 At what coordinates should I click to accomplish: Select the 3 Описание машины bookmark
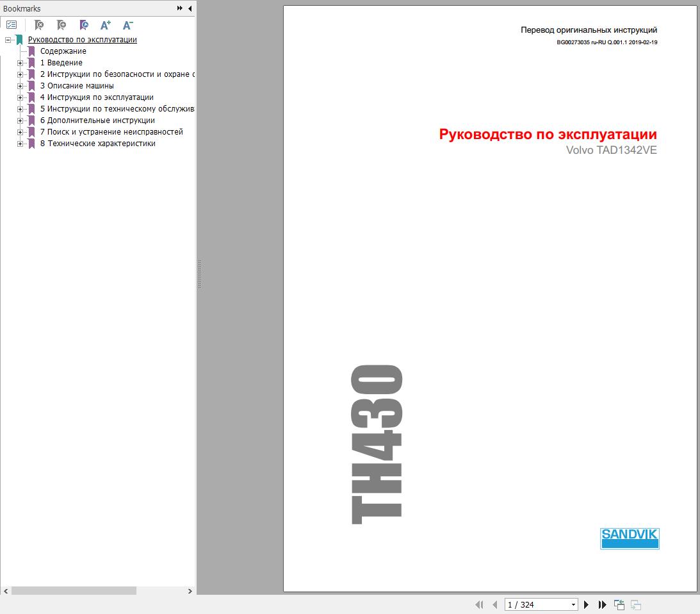77,86
